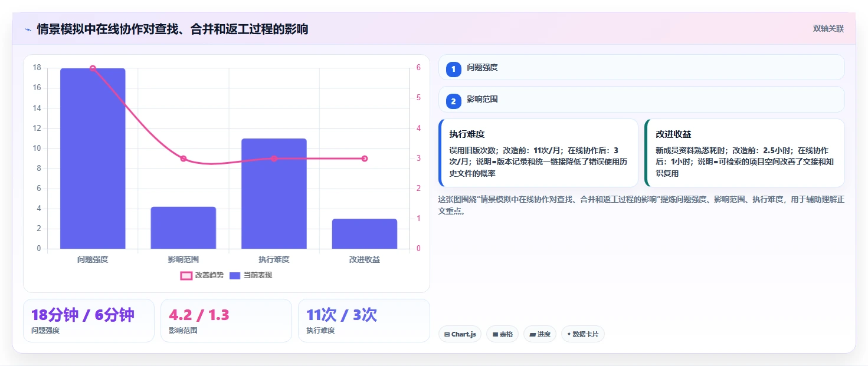Click the 双轴关联 label in header
This screenshot has height=366, width=868.
828,28
